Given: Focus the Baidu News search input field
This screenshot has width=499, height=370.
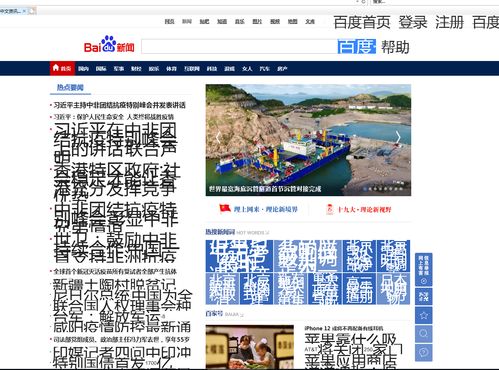Looking at the screenshot, I should [x=239, y=46].
